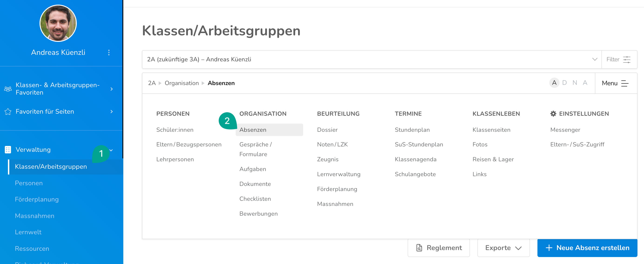This screenshot has width=644, height=264.
Task: Click the Reglement document icon
Action: click(419, 248)
